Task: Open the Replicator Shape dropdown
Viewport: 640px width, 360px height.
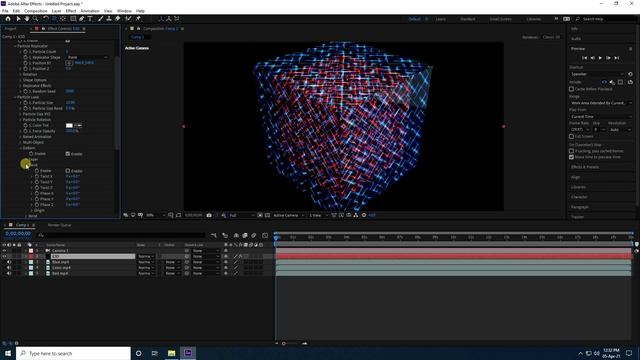Action: [x=87, y=58]
